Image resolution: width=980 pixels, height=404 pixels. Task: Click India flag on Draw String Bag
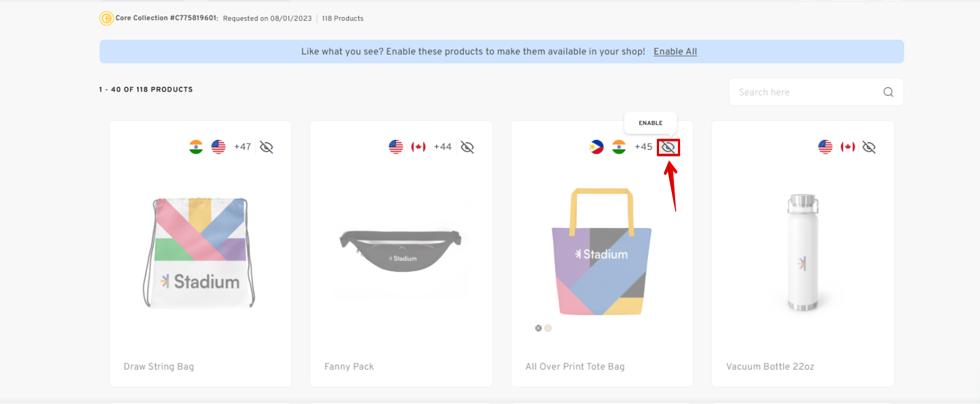(x=196, y=147)
